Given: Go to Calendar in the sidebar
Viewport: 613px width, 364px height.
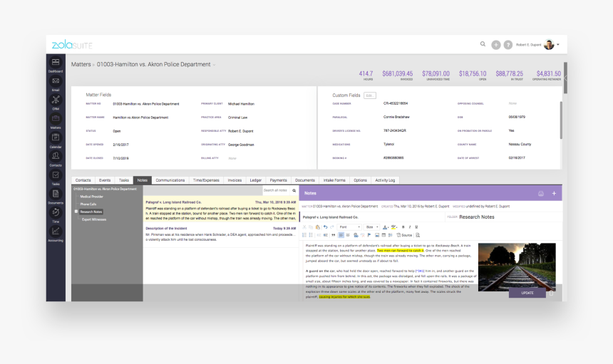Looking at the screenshot, I should [x=55, y=138].
